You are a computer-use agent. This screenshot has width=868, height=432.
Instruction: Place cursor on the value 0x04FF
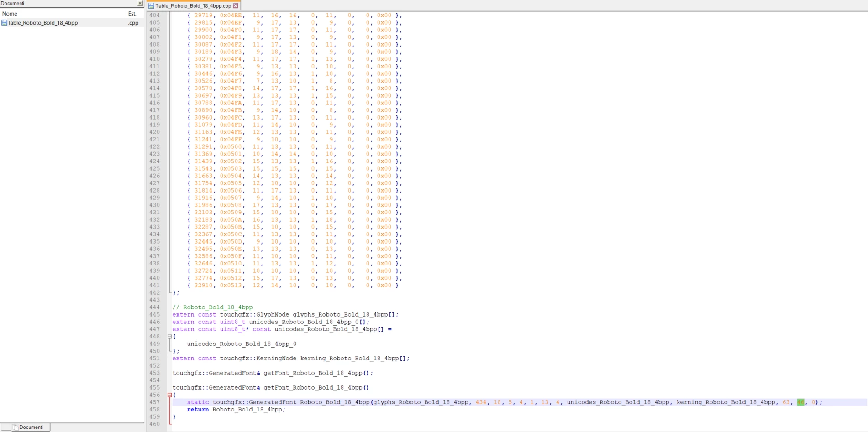[x=231, y=140]
